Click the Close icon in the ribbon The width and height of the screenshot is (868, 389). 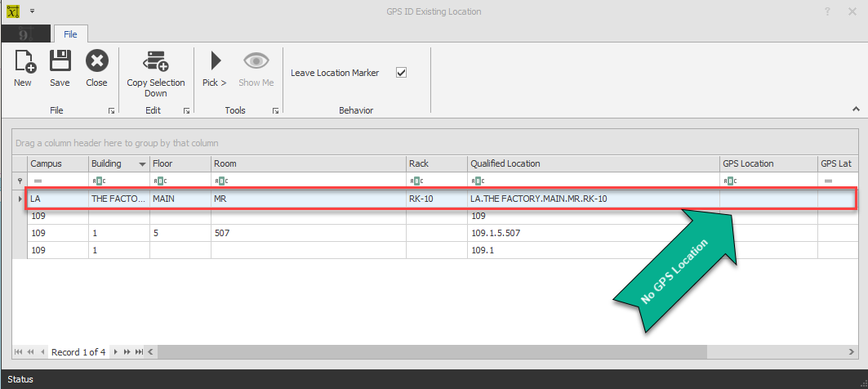(96, 63)
